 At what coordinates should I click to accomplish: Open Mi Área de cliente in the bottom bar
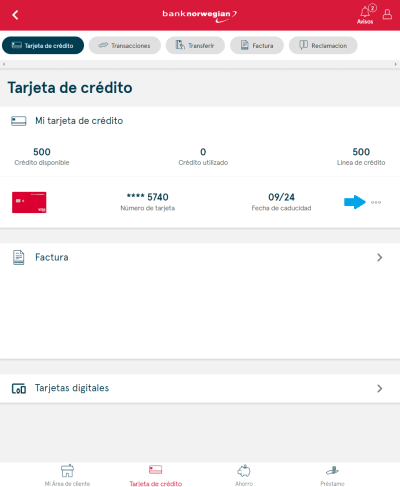pyautogui.click(x=67, y=475)
